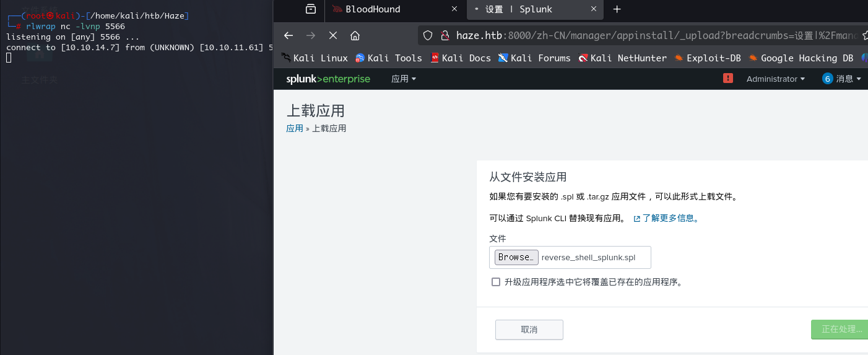
Task: Open Kali Linux bookmark
Action: click(x=315, y=58)
